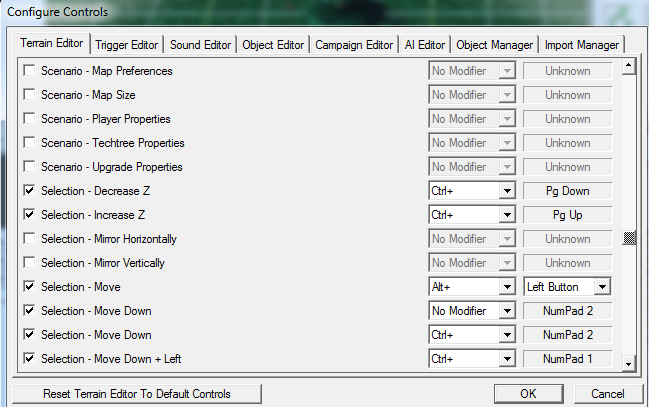The width and height of the screenshot is (649, 407).
Task: Click Reset Terrain Editor To Default Controls
Action: click(136, 394)
